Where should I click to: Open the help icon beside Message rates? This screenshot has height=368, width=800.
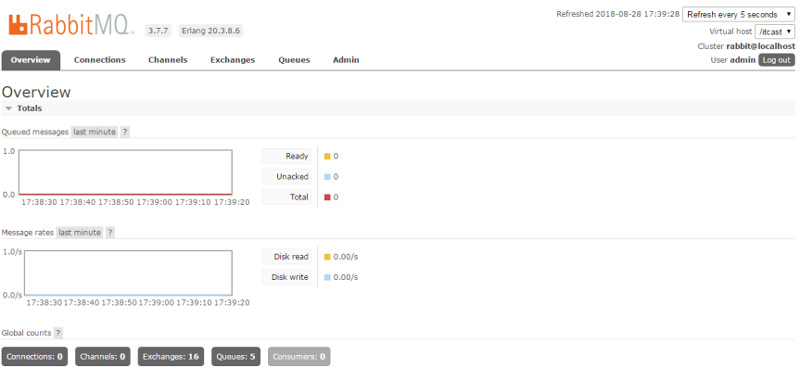(x=110, y=232)
